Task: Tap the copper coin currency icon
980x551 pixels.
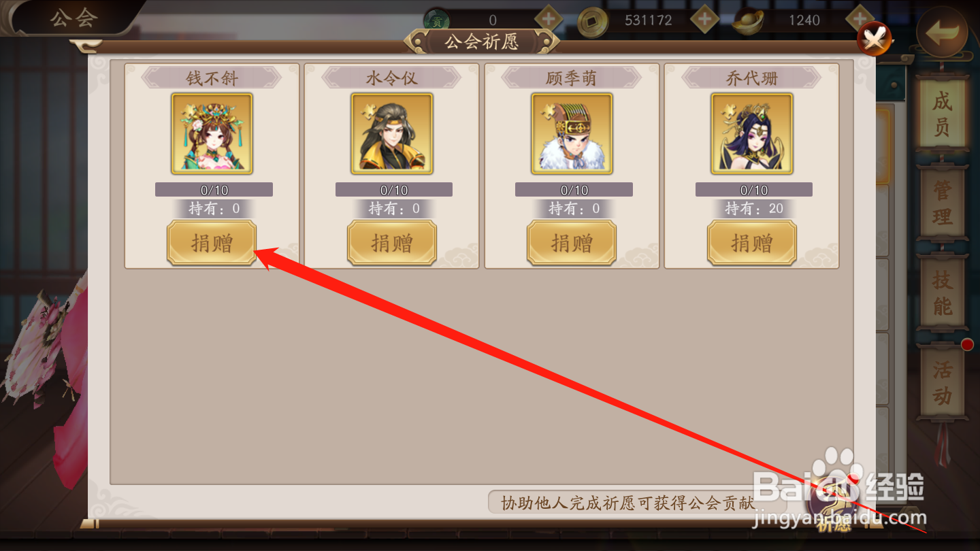Action: pyautogui.click(x=593, y=21)
